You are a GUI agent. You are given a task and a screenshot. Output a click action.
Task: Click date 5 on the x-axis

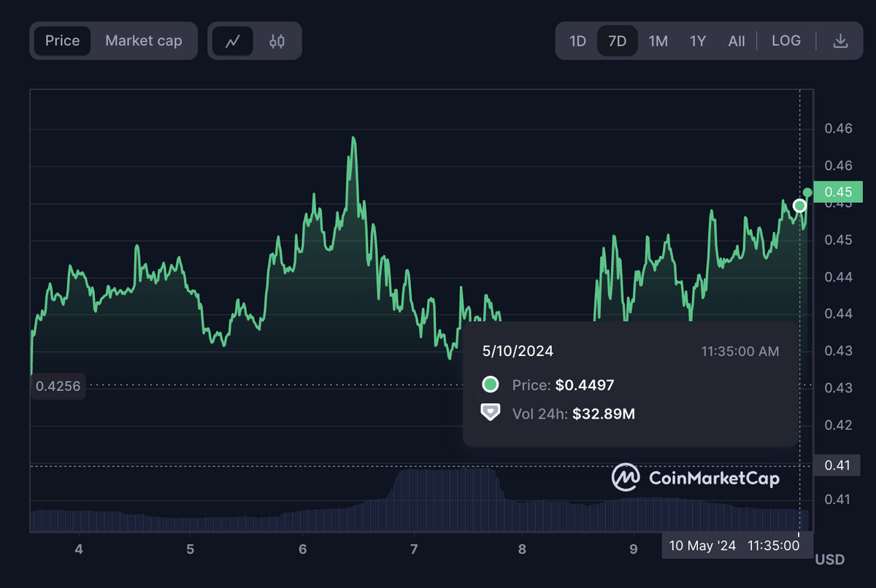click(x=190, y=549)
